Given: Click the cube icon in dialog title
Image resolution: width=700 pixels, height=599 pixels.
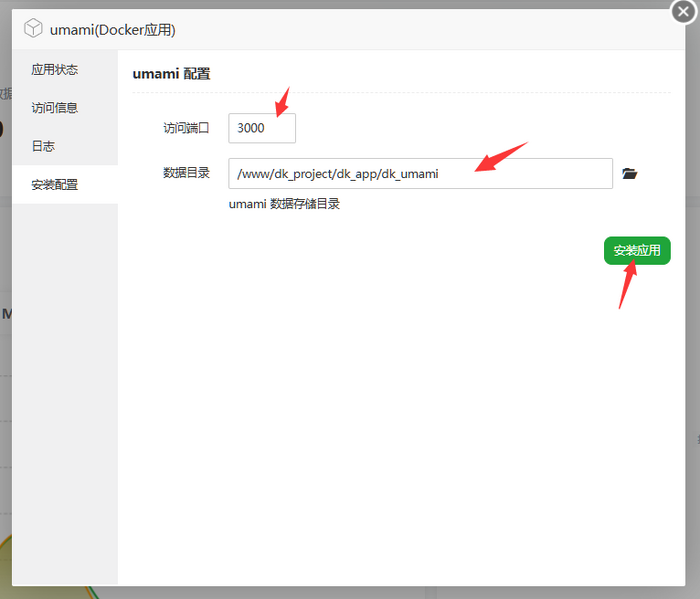Looking at the screenshot, I should pyautogui.click(x=33, y=29).
